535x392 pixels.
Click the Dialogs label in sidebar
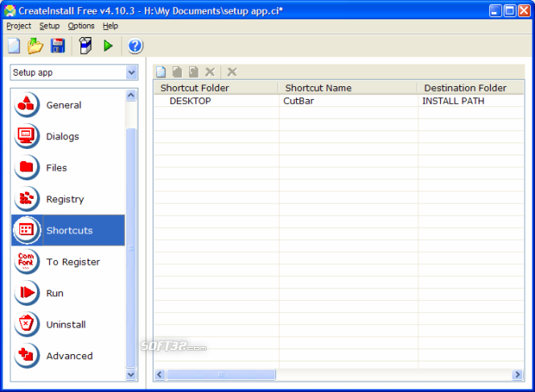click(x=63, y=136)
